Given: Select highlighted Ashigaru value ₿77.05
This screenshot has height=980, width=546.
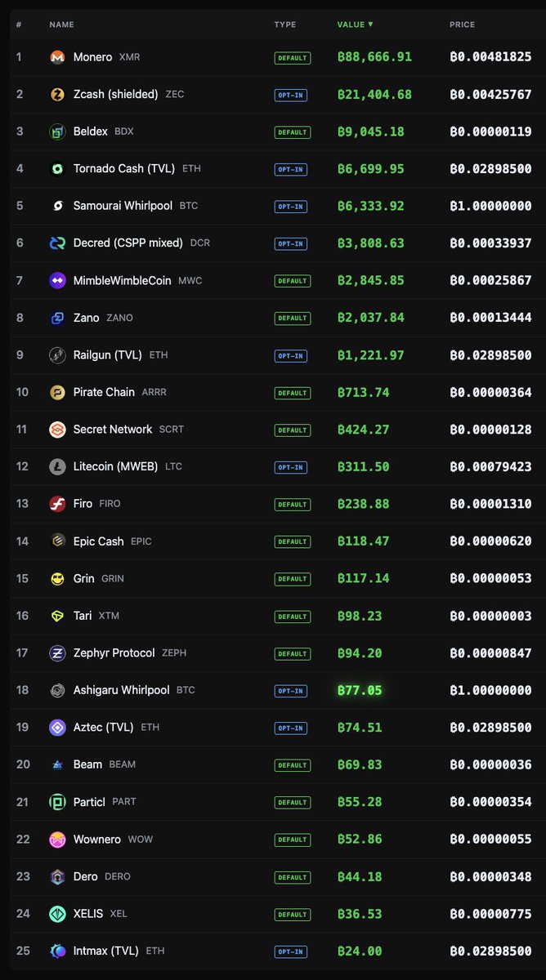Looking at the screenshot, I should click(x=360, y=690).
